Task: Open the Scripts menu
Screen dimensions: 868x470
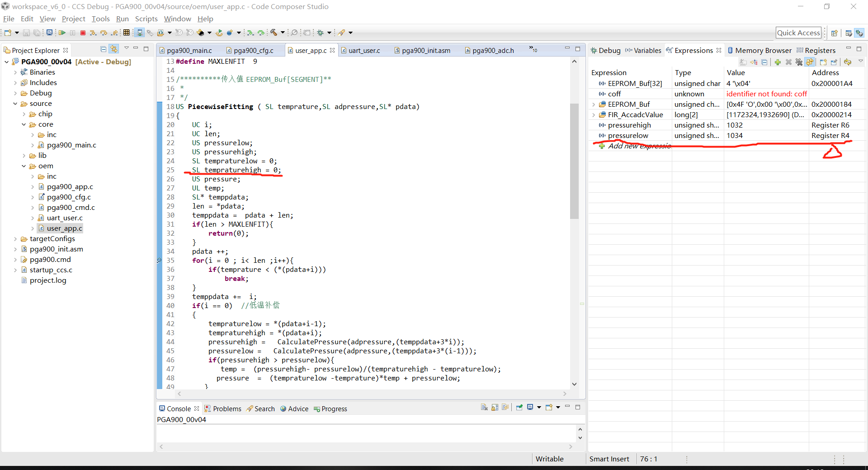Action: click(x=146, y=19)
